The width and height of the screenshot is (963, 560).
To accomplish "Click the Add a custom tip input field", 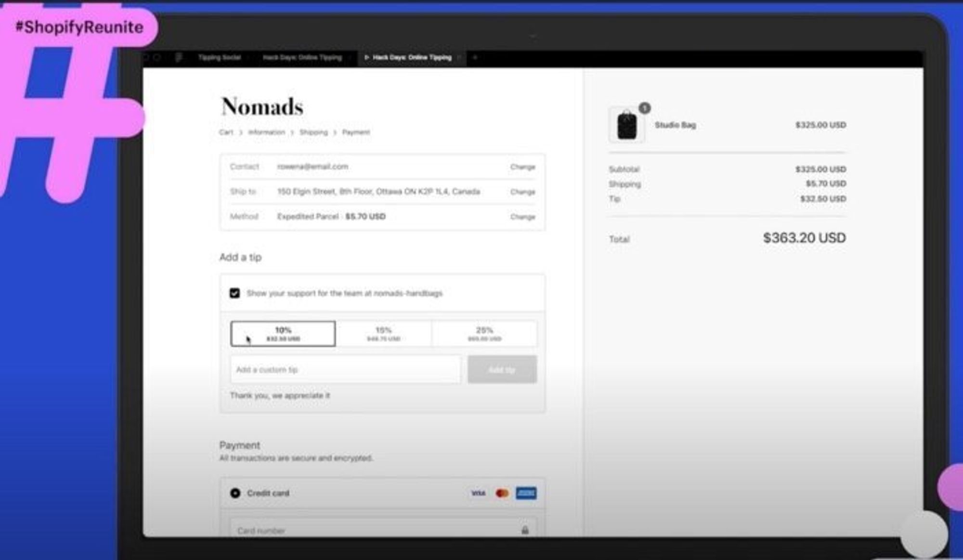I will click(x=345, y=370).
